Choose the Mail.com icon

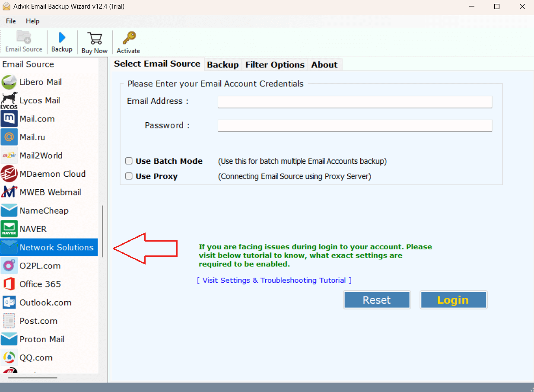(9, 119)
